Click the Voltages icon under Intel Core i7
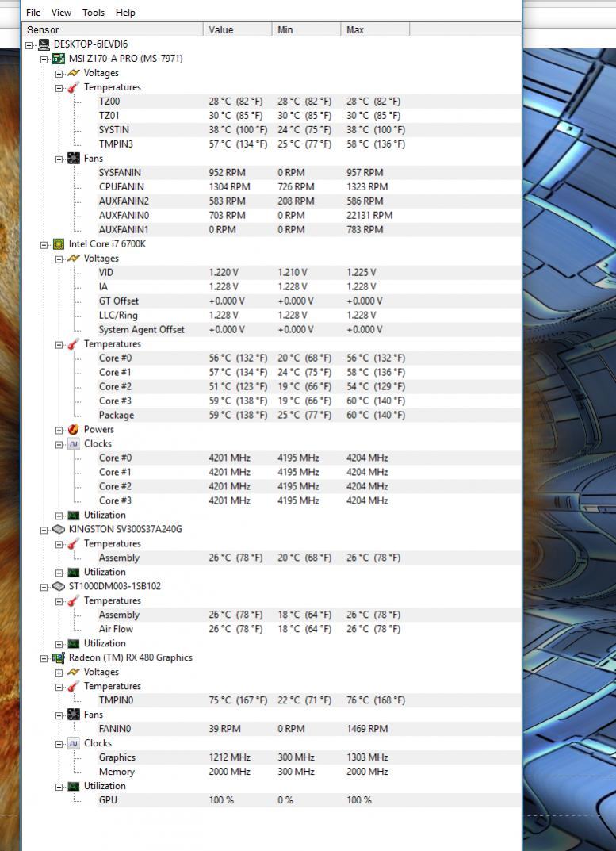Image resolution: width=616 pixels, height=851 pixels. 73,259
